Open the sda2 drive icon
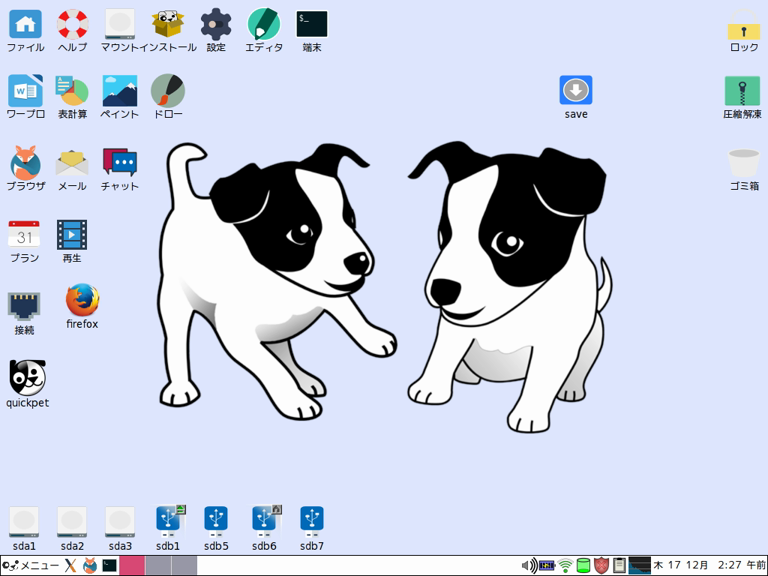 [72, 522]
